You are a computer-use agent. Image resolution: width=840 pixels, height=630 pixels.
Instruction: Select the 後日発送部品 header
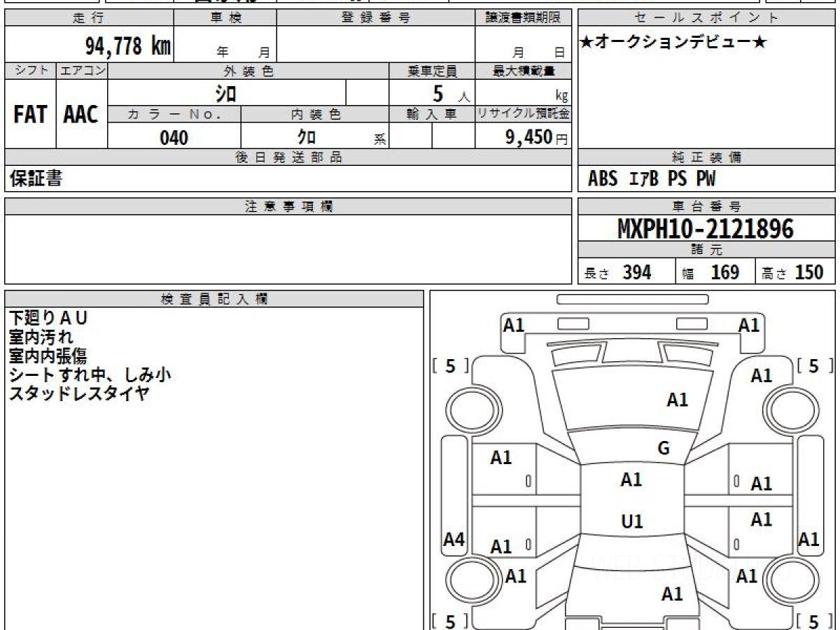pyautogui.click(x=288, y=157)
